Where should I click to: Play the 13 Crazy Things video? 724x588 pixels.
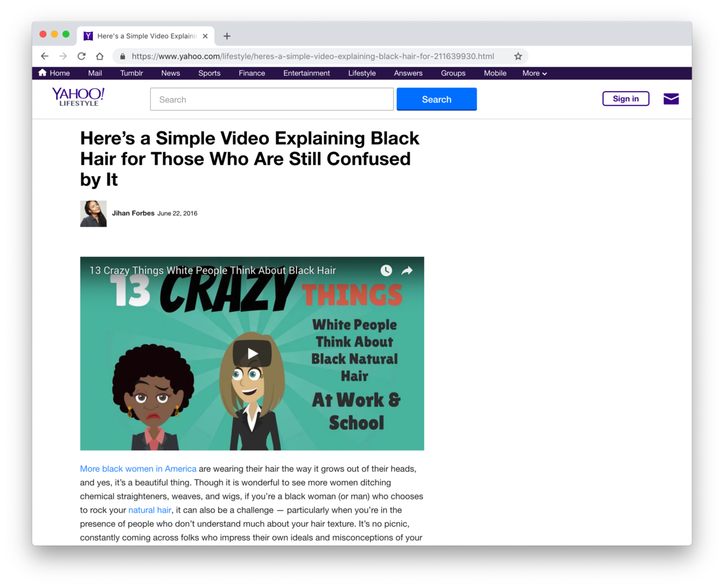tap(252, 354)
